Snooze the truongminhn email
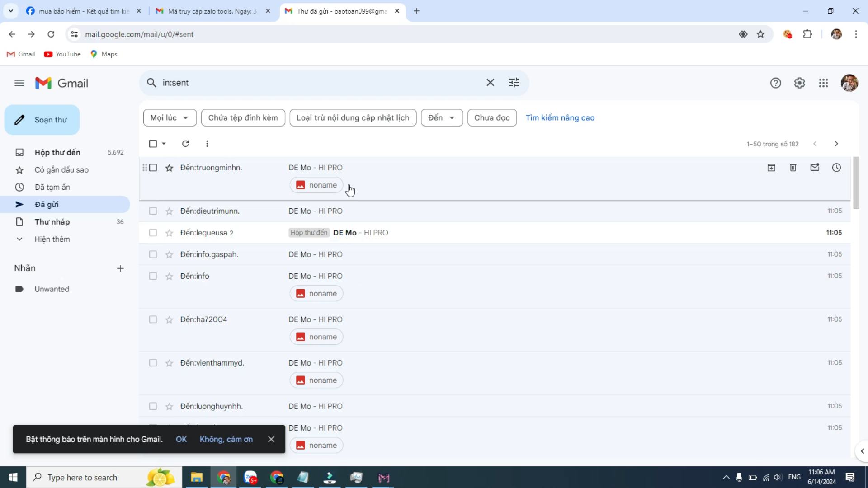Image resolution: width=868 pixels, height=488 pixels. coord(836,168)
